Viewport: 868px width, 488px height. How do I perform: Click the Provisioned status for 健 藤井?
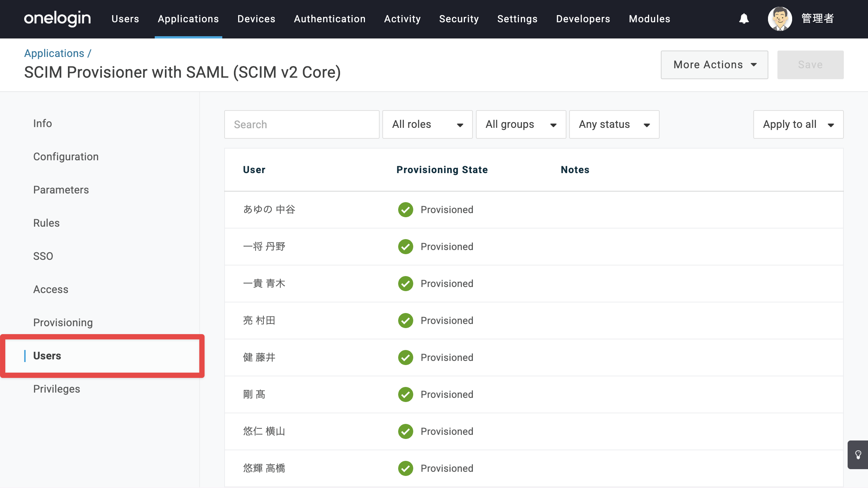pos(447,358)
